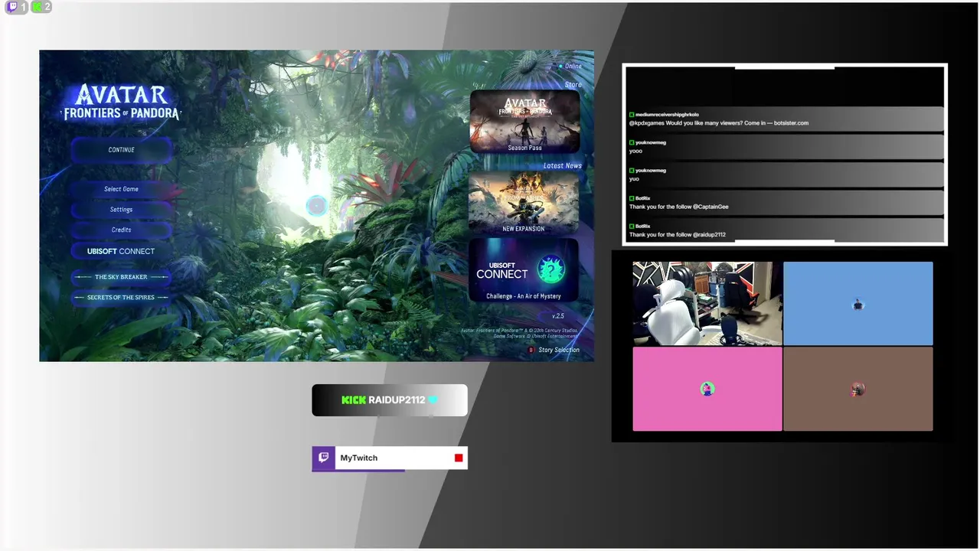Click the glowing cursor circle in the jungle
Viewport: 980px width, 551px height.
[x=316, y=205]
